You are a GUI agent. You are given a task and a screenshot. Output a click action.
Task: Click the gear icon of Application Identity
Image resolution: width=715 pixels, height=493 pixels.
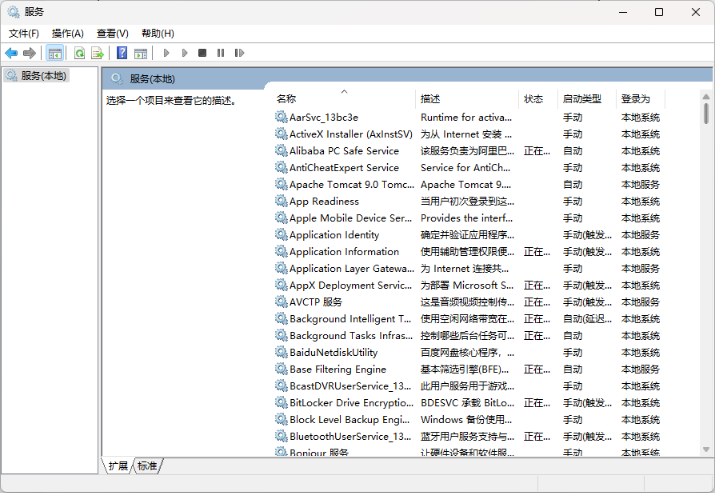[281, 234]
